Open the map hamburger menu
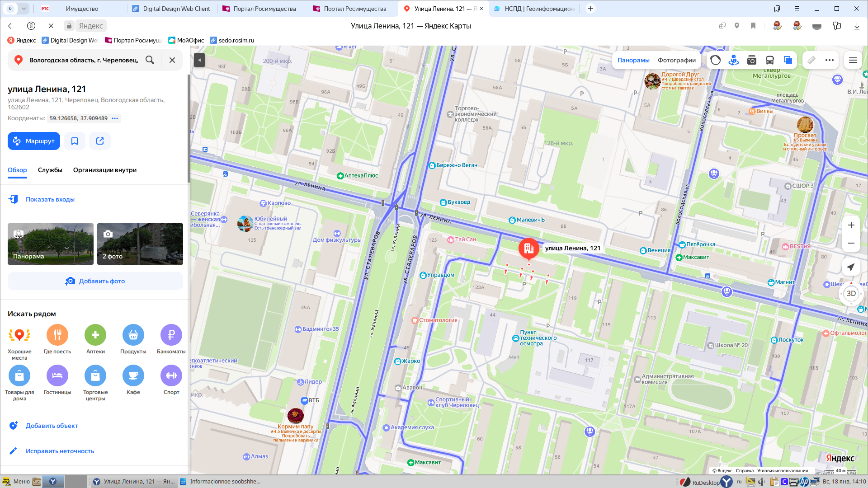This screenshot has width=868, height=488. pos(853,60)
